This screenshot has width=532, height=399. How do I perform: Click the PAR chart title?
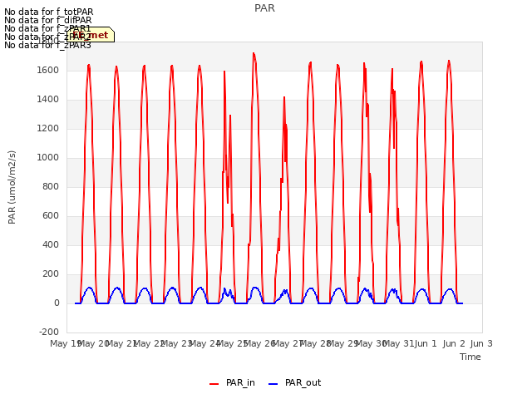pos(264,8)
